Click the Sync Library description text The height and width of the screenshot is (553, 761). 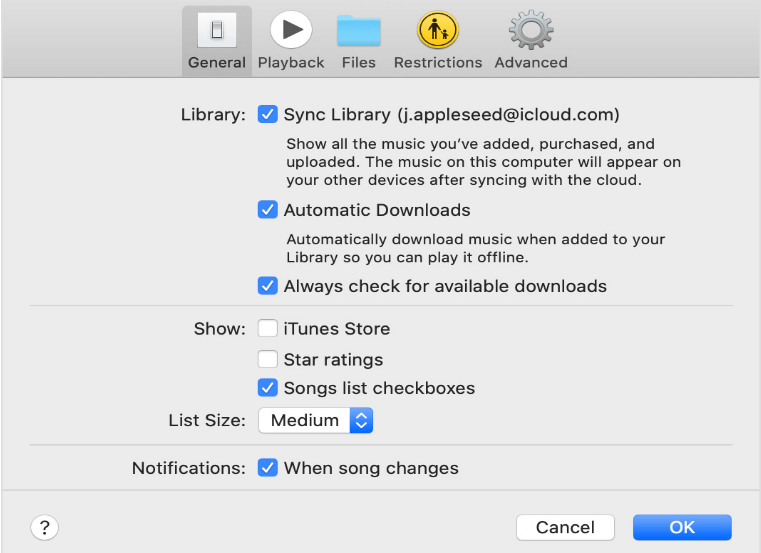coord(483,162)
